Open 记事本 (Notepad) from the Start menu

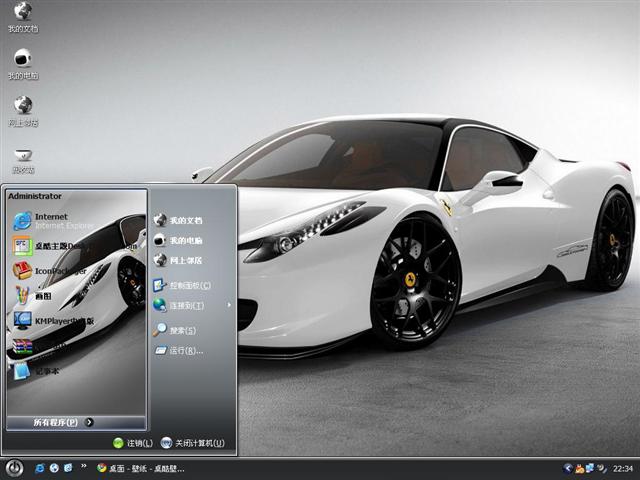40,371
